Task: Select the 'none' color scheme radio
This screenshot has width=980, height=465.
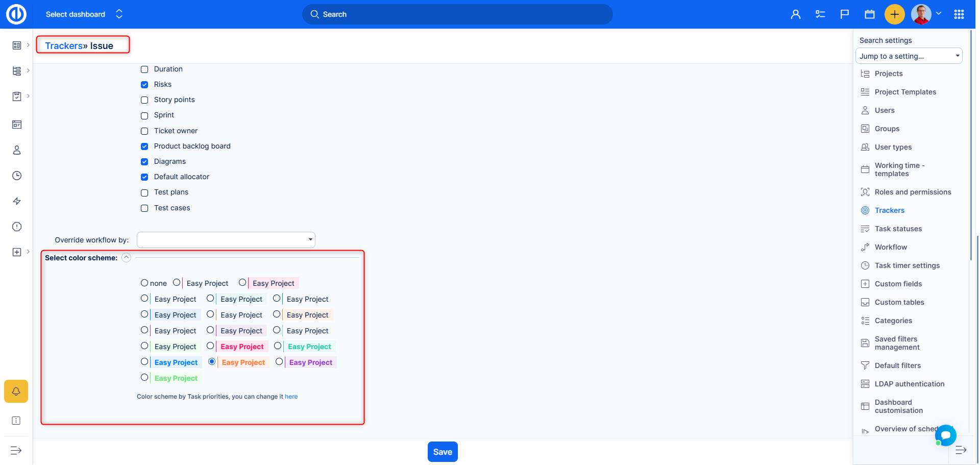Action: pos(144,283)
